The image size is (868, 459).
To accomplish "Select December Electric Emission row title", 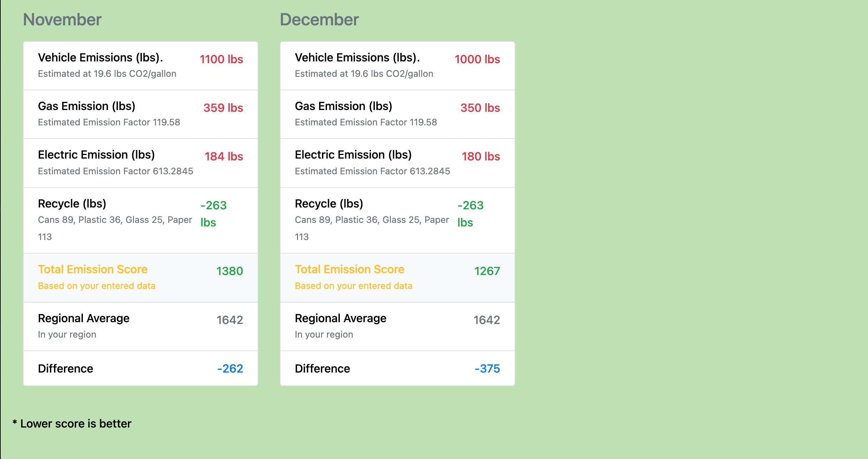I will pos(353,155).
